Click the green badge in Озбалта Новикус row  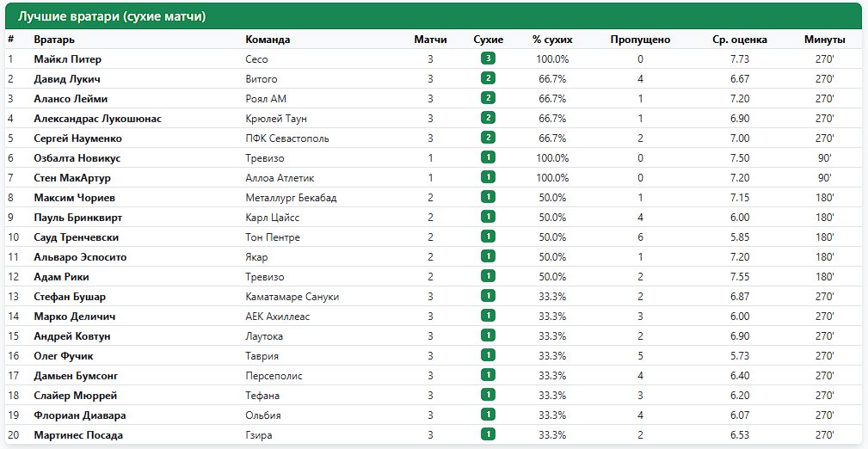489,157
